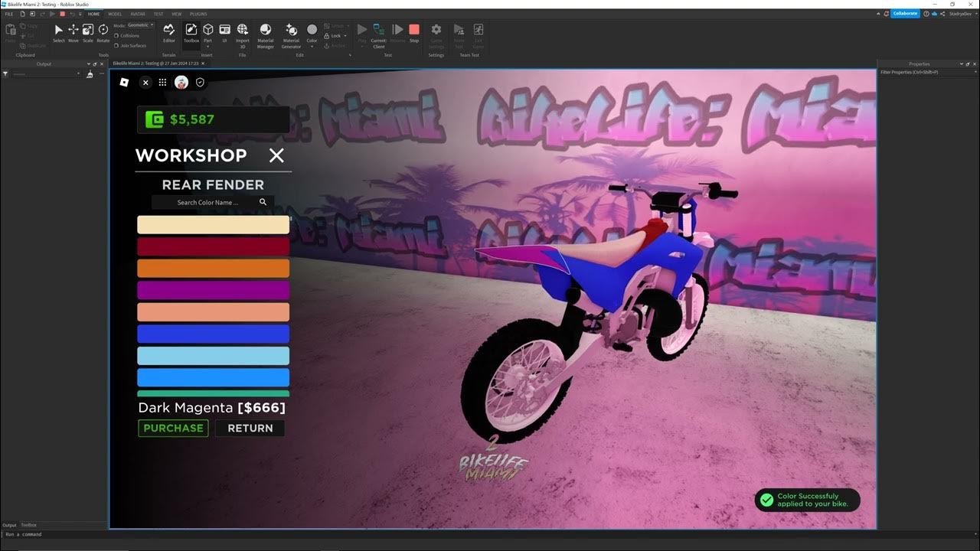Expand the Color dropdown arrow
The height and width of the screenshot is (551, 980).
click(x=312, y=45)
